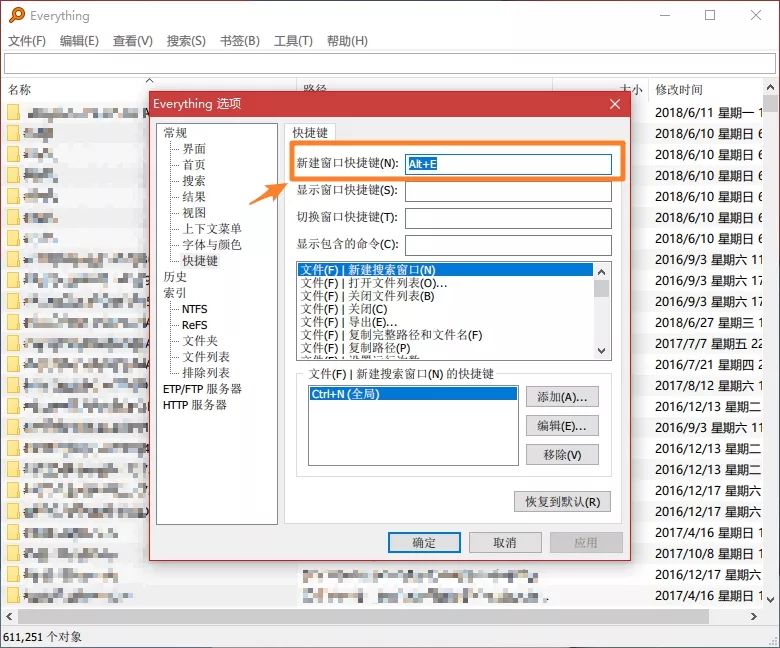Image resolution: width=780 pixels, height=648 pixels.
Task: Click the 新建窗口快捷键(N) input field
Action: point(508,164)
